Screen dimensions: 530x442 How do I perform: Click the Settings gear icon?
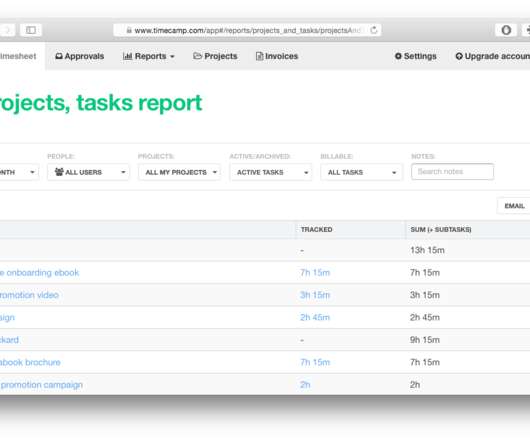[398, 56]
